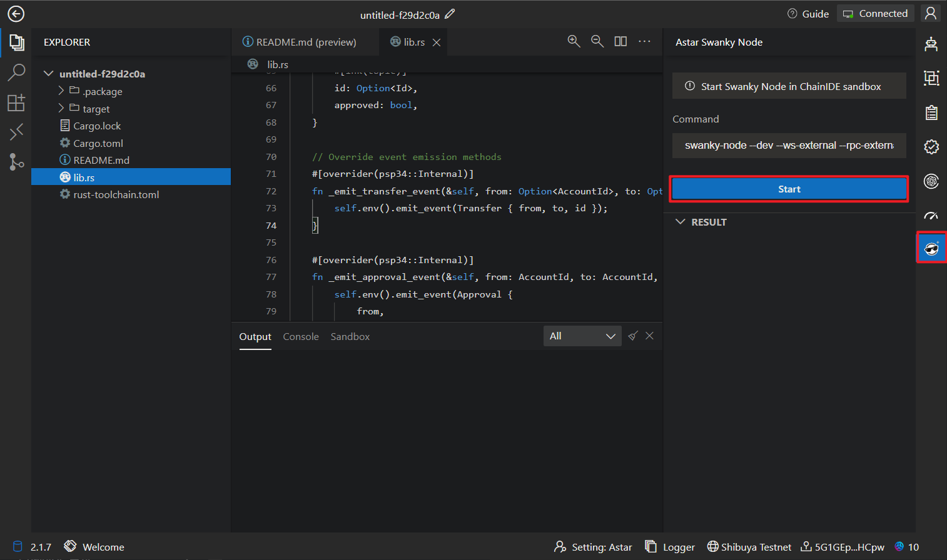Image resolution: width=947 pixels, height=560 pixels.
Task: Close the lib.rs editor tab
Action: 437,42
